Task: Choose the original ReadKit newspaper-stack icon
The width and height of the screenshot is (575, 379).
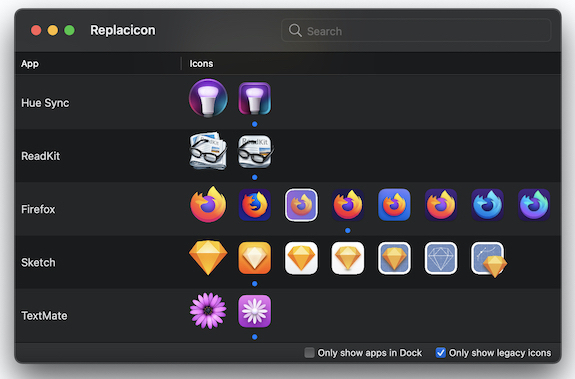Action: point(208,151)
